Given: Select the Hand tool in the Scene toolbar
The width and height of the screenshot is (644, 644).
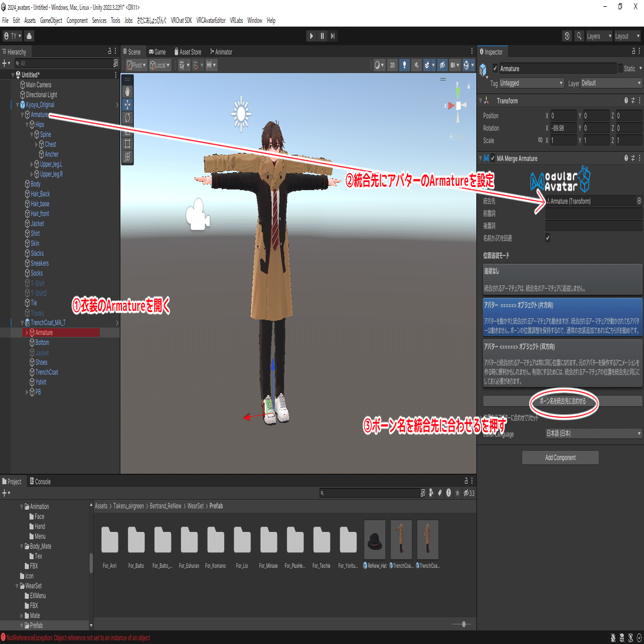Looking at the screenshot, I should point(128,91).
